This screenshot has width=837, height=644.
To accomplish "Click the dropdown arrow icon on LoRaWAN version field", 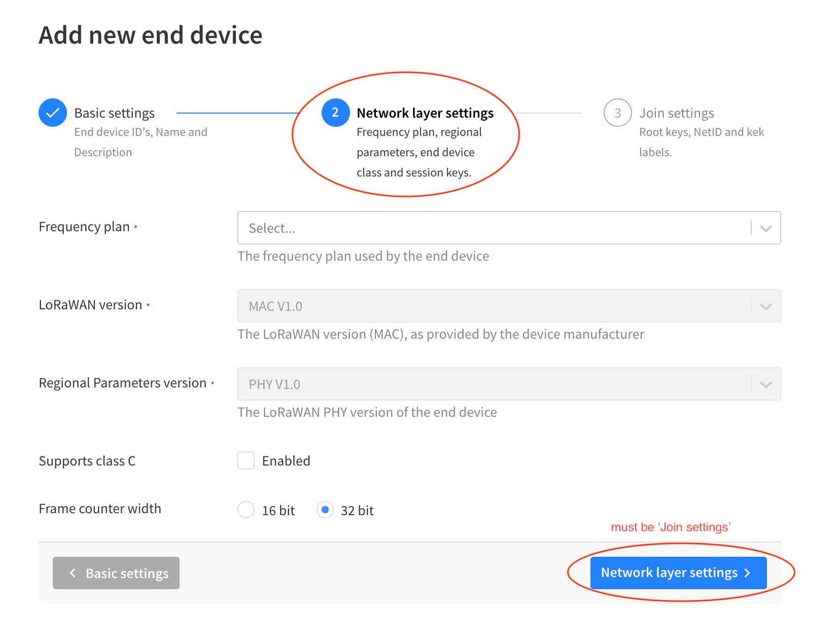I will (765, 306).
